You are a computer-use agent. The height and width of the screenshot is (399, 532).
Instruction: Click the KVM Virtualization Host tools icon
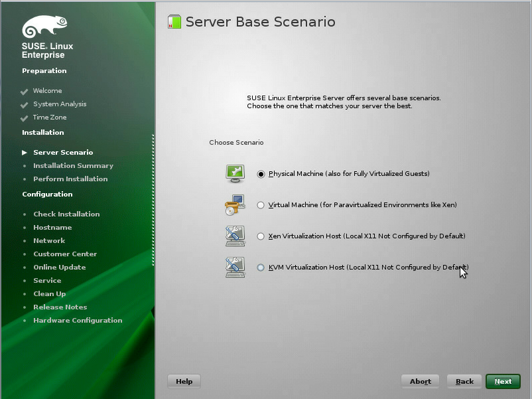click(235, 268)
